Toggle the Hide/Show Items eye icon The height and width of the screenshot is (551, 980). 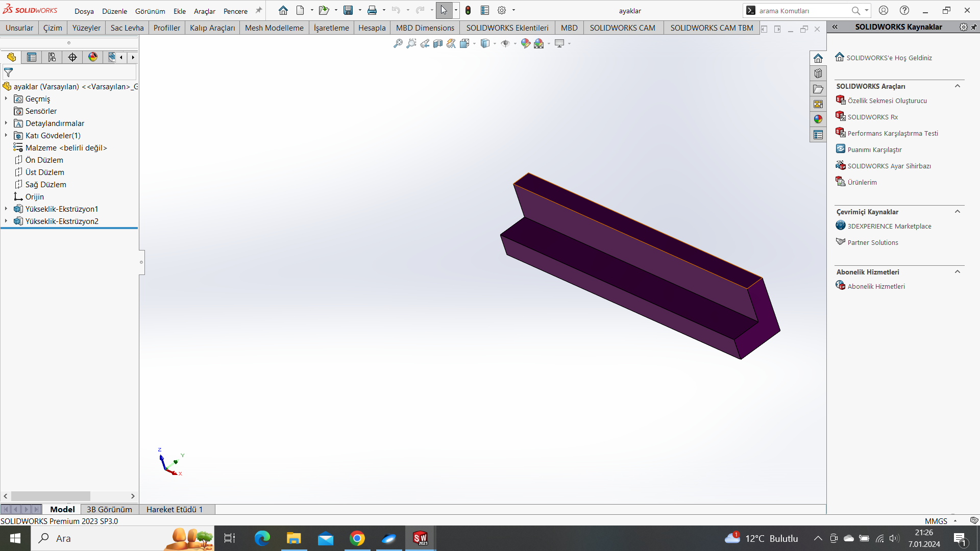(x=505, y=44)
